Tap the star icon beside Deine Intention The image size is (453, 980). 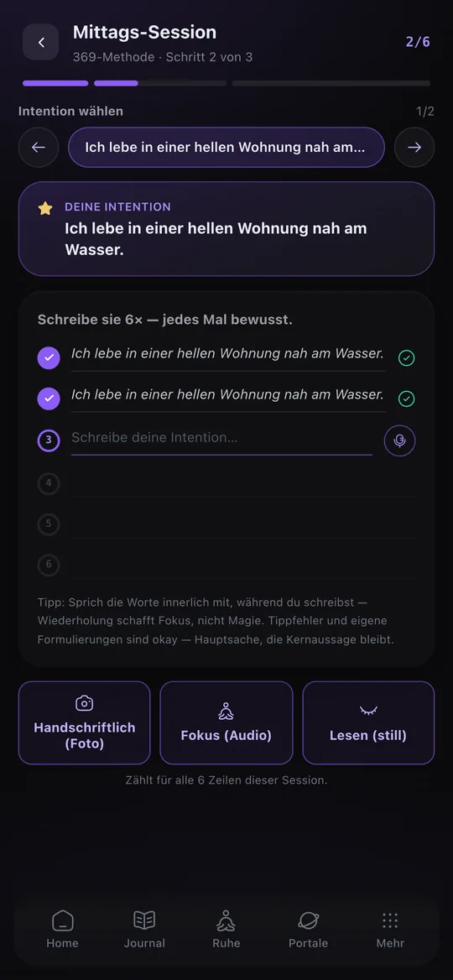click(x=45, y=208)
